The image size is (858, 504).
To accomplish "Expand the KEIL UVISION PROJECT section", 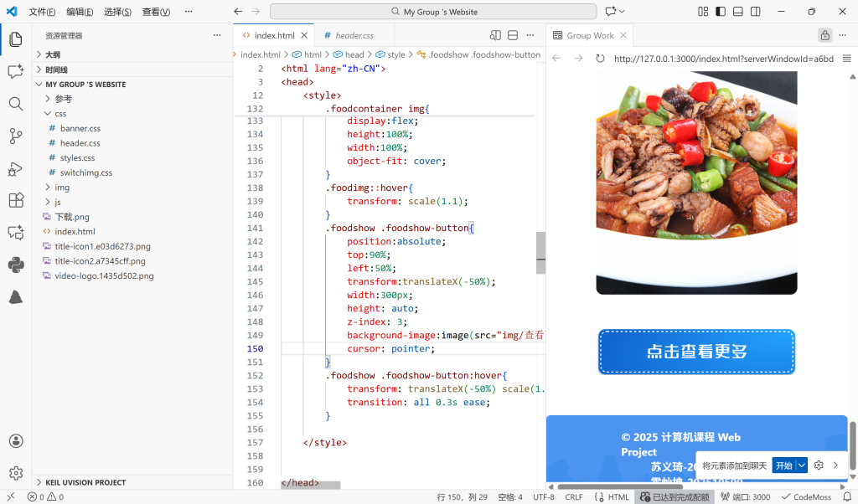I will [x=85, y=482].
